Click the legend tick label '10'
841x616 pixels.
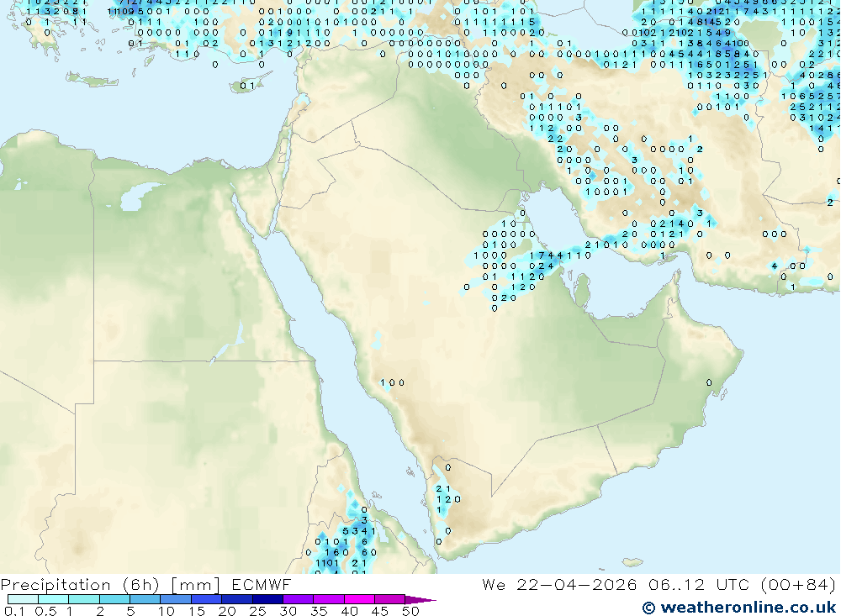pyautogui.click(x=167, y=611)
